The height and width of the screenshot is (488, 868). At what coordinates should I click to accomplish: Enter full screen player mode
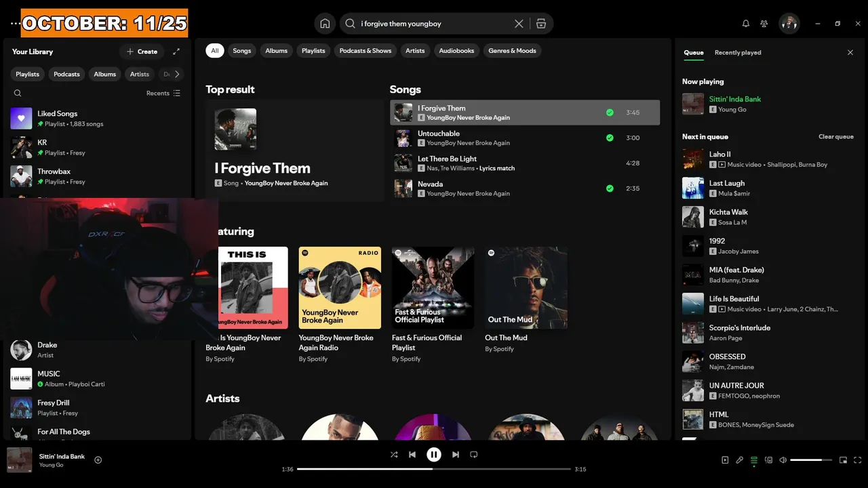tap(858, 460)
